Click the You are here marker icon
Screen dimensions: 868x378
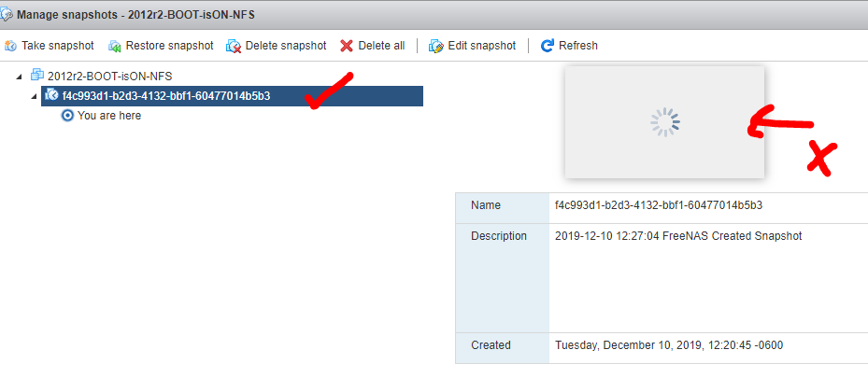pyautogui.click(x=67, y=116)
